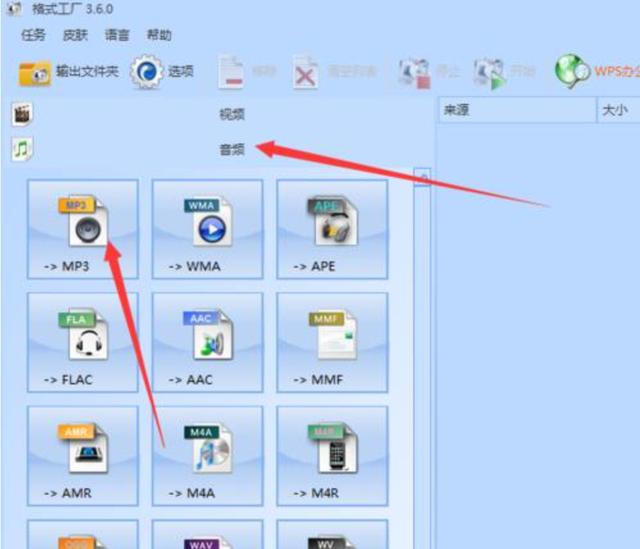The width and height of the screenshot is (640, 549).
Task: Open the 任务 (Task) menu
Action: pyautogui.click(x=33, y=35)
